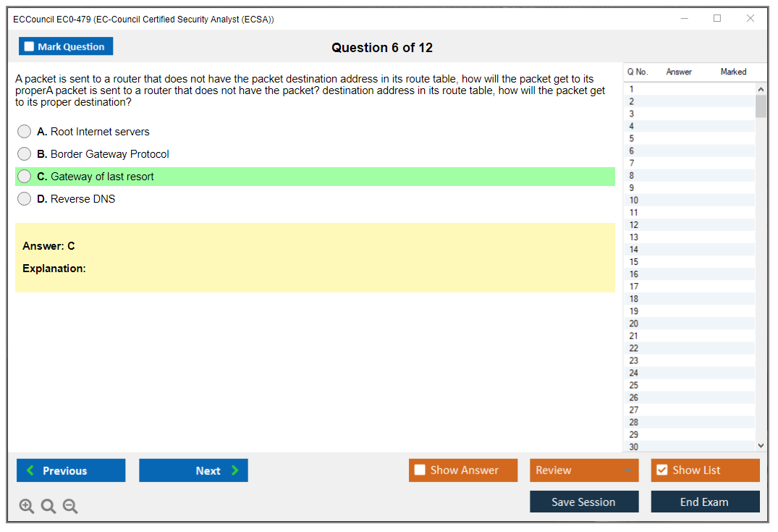Pick answer D Reverse DNS
778x532 pixels.
(25, 199)
